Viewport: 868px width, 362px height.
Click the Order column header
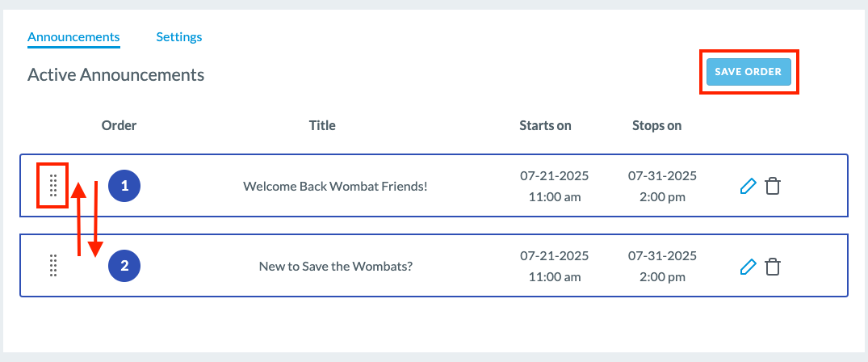coord(119,126)
